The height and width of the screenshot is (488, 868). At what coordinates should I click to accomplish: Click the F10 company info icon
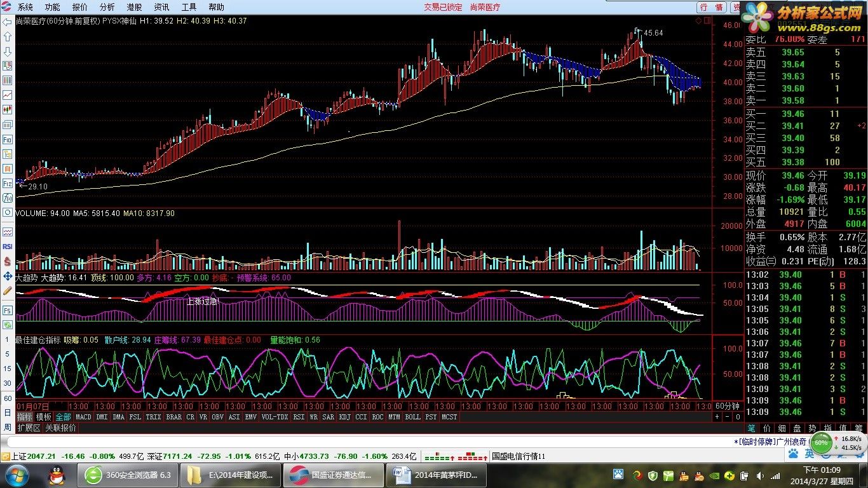(x=8, y=139)
